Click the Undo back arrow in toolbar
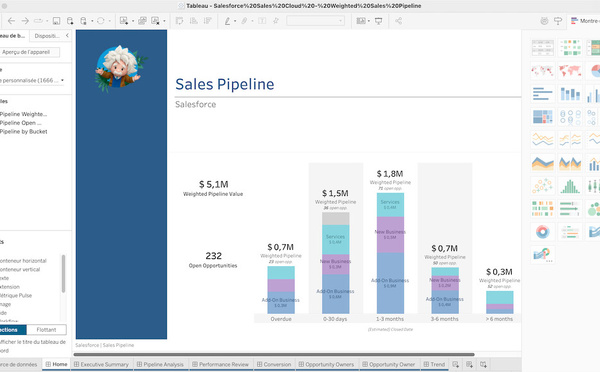The image size is (600, 372). (11, 21)
